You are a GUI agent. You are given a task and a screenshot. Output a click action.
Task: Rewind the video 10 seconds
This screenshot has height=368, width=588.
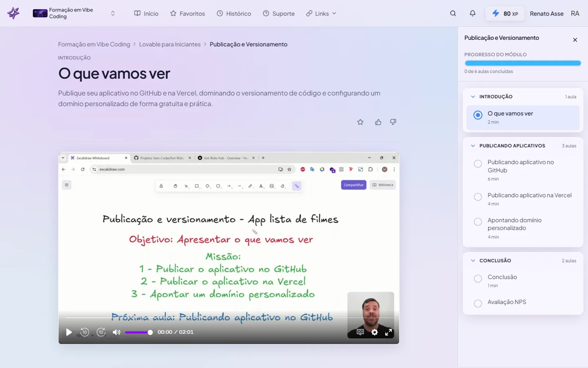tap(85, 332)
